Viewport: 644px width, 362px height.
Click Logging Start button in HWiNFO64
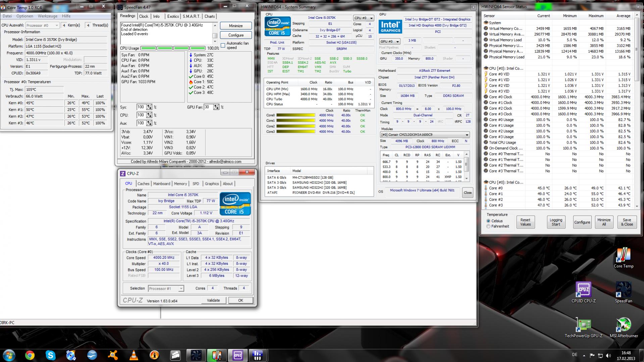pos(556,222)
